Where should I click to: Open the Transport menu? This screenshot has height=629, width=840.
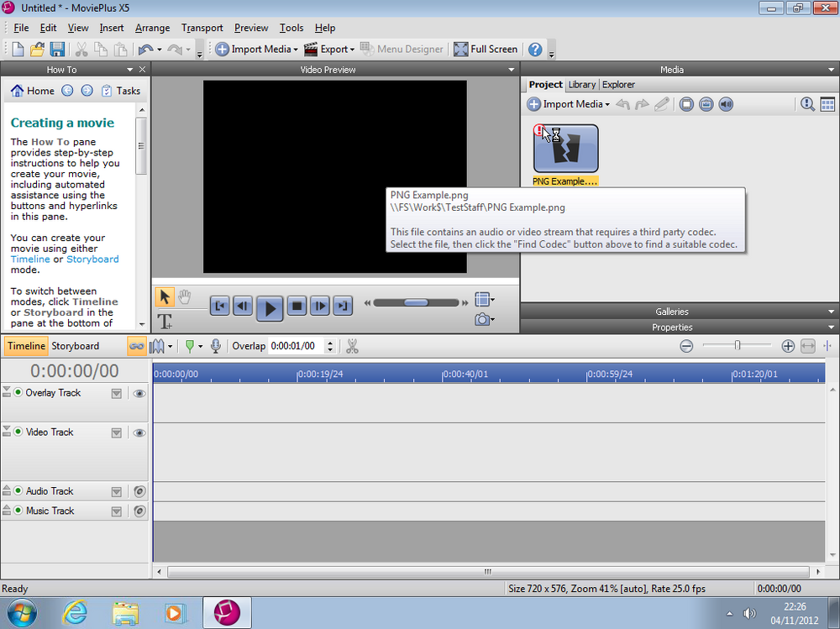[202, 28]
